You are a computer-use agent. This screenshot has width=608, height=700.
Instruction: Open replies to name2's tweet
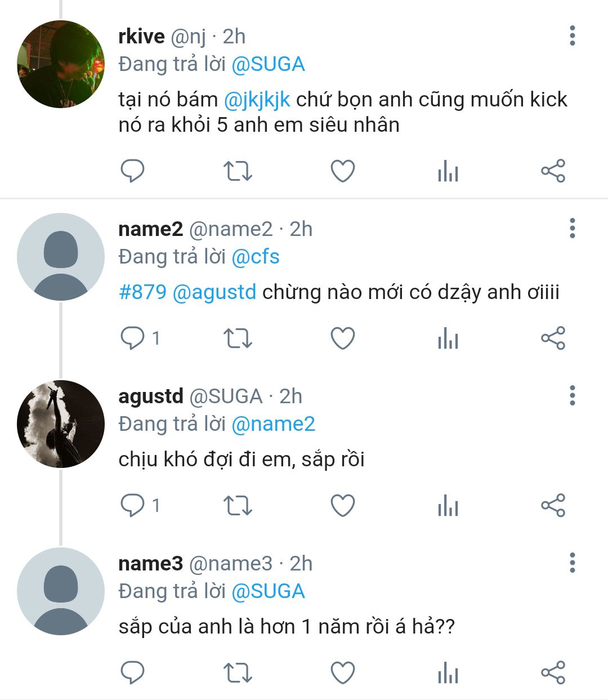(133, 338)
